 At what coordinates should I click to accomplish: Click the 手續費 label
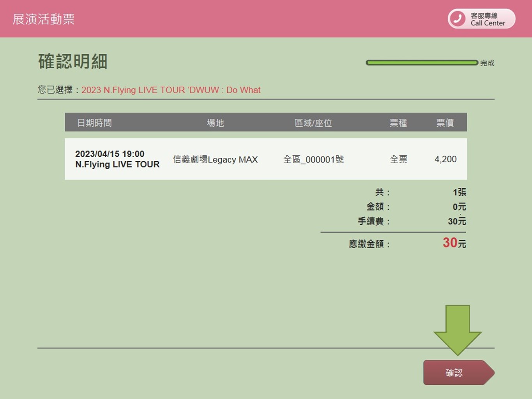tap(374, 221)
